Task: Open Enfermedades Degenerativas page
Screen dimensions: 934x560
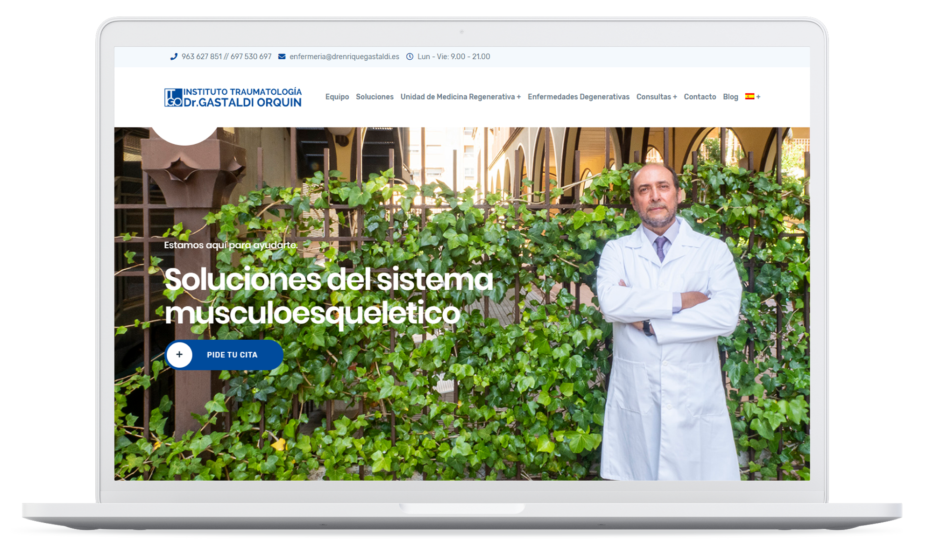Action: pyautogui.click(x=579, y=97)
